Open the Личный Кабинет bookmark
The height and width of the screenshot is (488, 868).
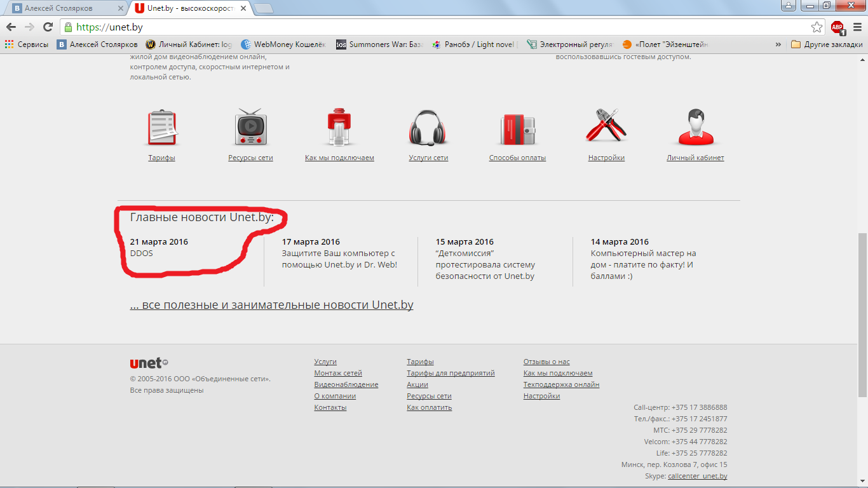coord(189,44)
